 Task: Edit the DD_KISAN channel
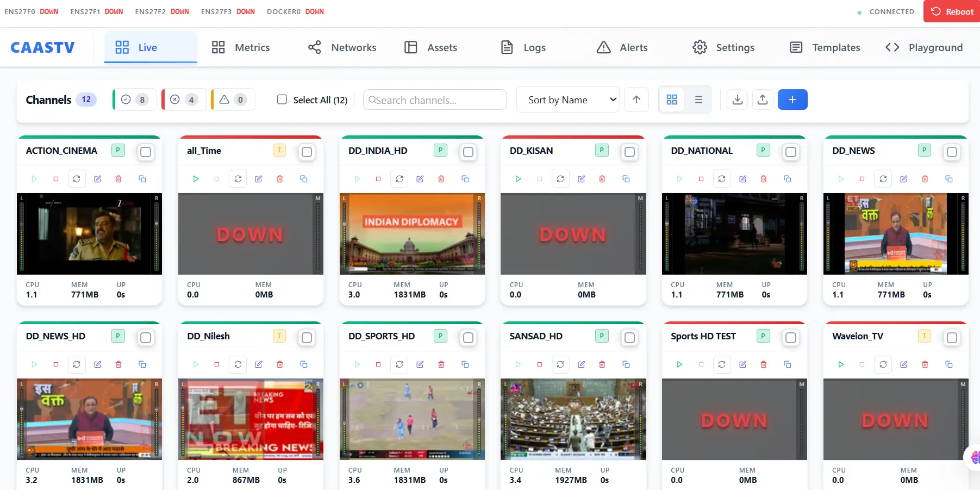pos(581,178)
